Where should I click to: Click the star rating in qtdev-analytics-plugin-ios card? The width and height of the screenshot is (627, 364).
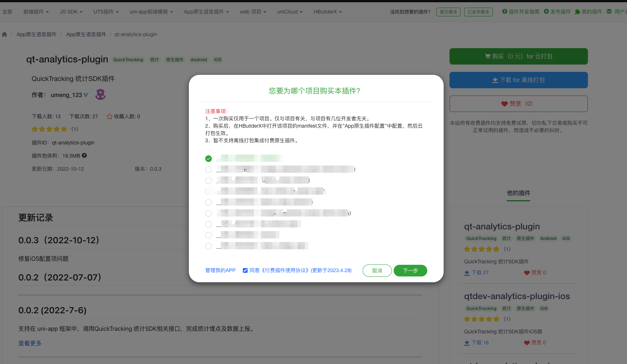[x=482, y=319]
